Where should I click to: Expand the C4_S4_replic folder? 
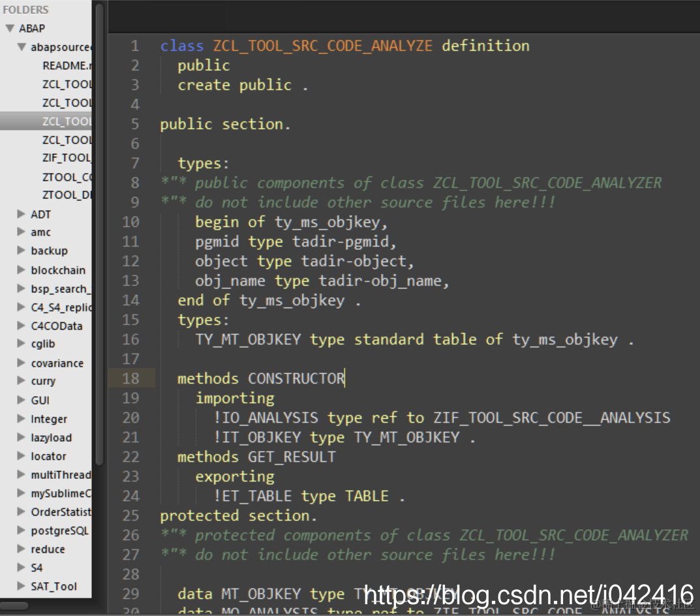pos(21,307)
